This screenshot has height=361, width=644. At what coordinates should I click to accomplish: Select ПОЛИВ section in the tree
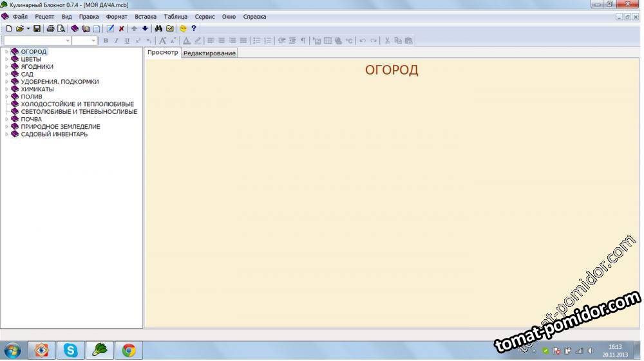[31, 97]
